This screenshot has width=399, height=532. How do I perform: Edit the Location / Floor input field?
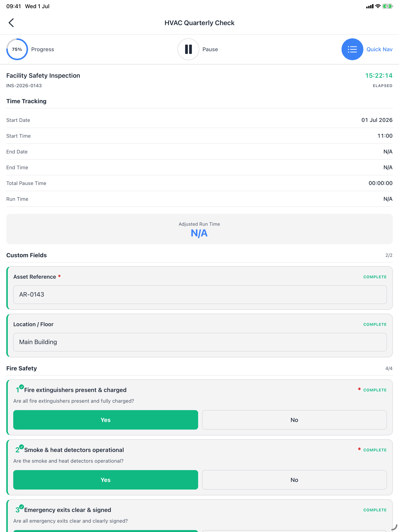[x=200, y=342]
